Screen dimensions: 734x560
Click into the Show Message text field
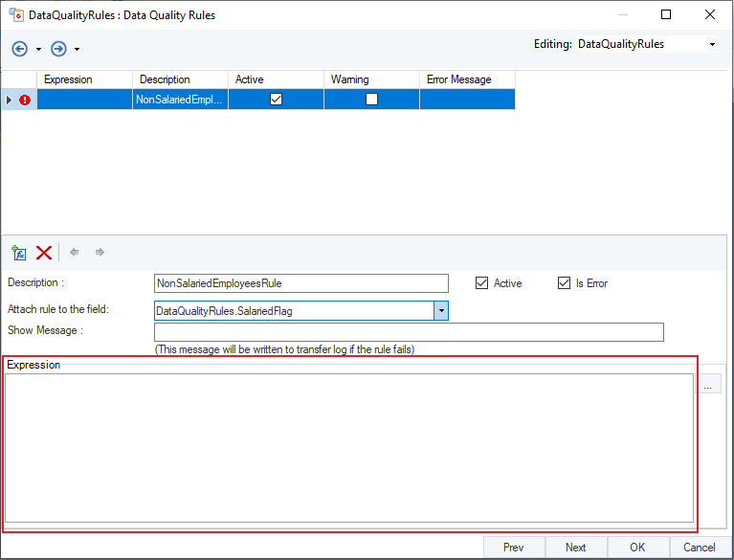(409, 332)
